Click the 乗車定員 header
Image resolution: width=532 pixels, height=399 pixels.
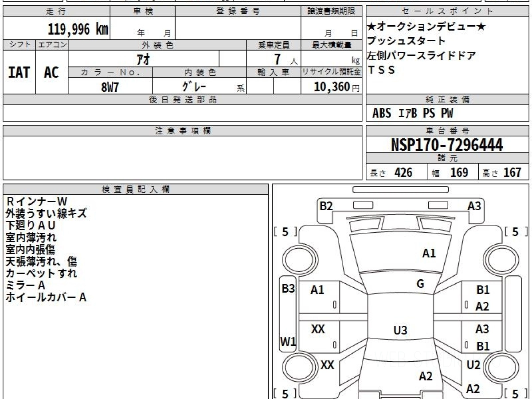[x=274, y=45]
